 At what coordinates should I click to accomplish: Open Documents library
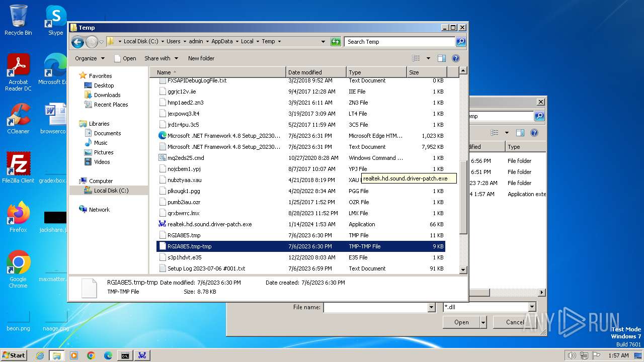click(x=107, y=133)
